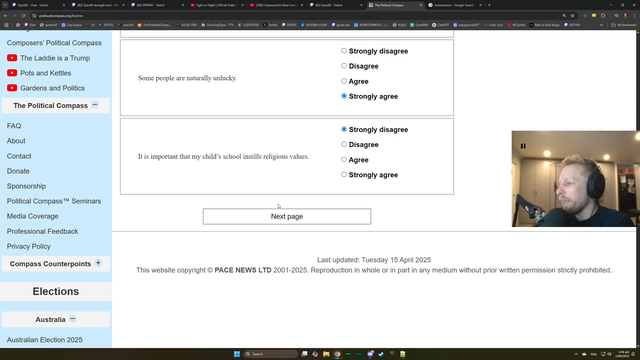The width and height of the screenshot is (640, 360).
Task: Open the Donate sidebar link
Action: [18, 171]
